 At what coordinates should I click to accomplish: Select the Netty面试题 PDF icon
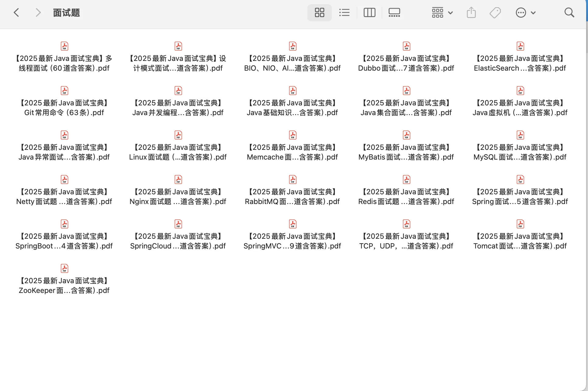64,179
